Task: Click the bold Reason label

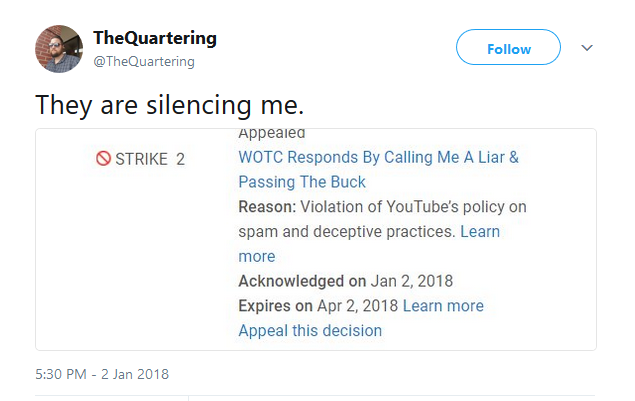Action: 265,207
